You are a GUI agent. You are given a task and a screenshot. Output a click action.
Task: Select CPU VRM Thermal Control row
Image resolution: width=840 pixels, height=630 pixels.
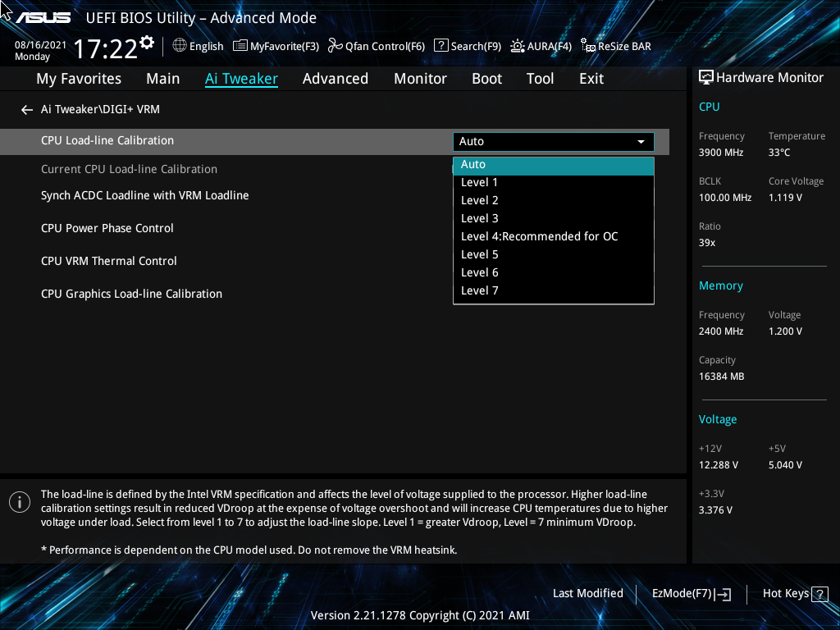109,262
